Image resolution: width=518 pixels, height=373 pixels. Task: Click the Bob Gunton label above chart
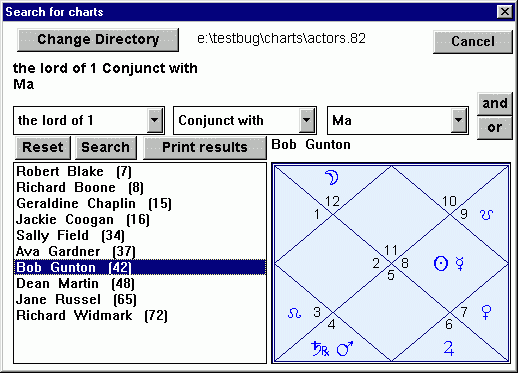pyautogui.click(x=311, y=145)
